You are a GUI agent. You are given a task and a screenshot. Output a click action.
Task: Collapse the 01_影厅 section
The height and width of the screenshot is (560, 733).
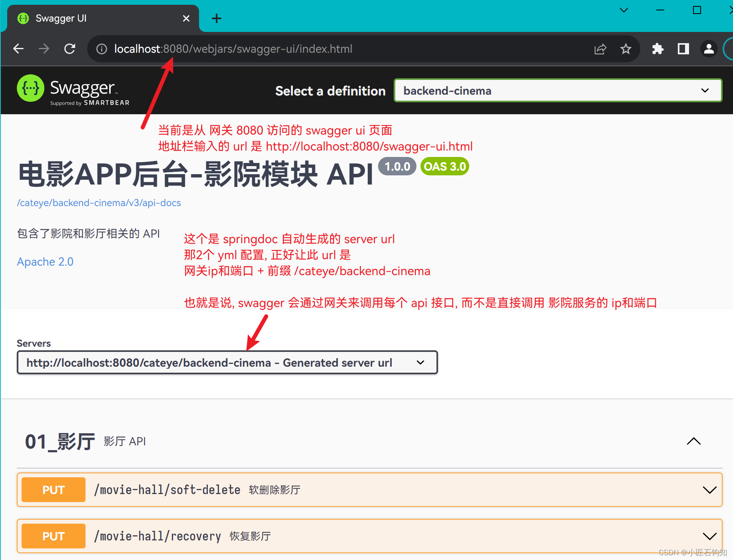pyautogui.click(x=693, y=441)
